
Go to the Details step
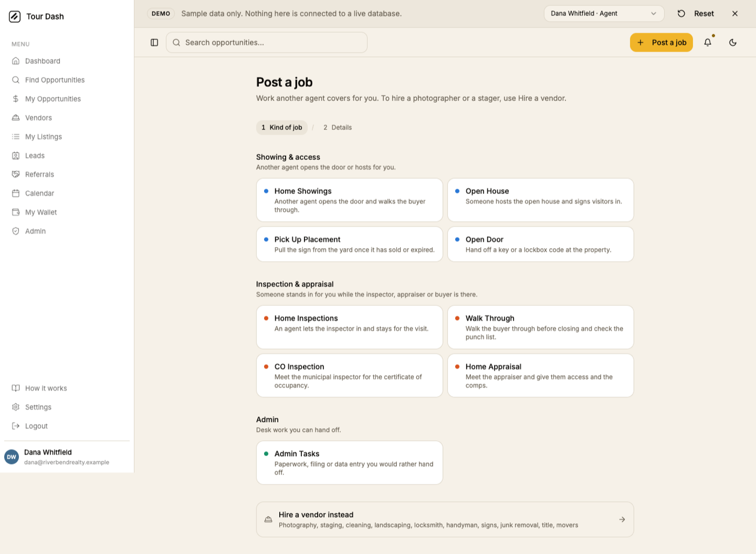pyautogui.click(x=337, y=128)
